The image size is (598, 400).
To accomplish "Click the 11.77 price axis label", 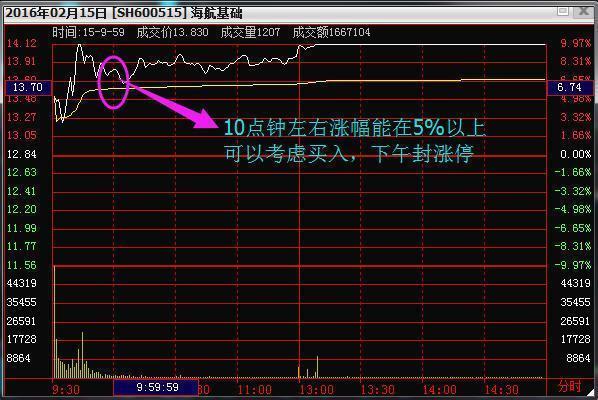I will click(x=22, y=246).
